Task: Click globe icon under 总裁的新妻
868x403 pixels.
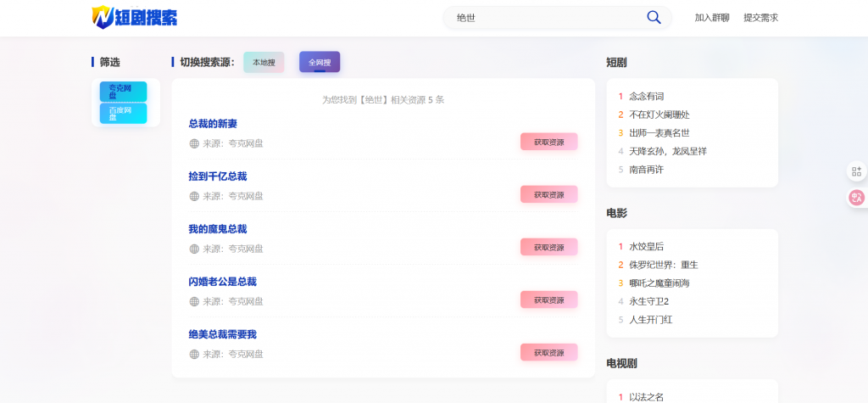Action: 194,143
